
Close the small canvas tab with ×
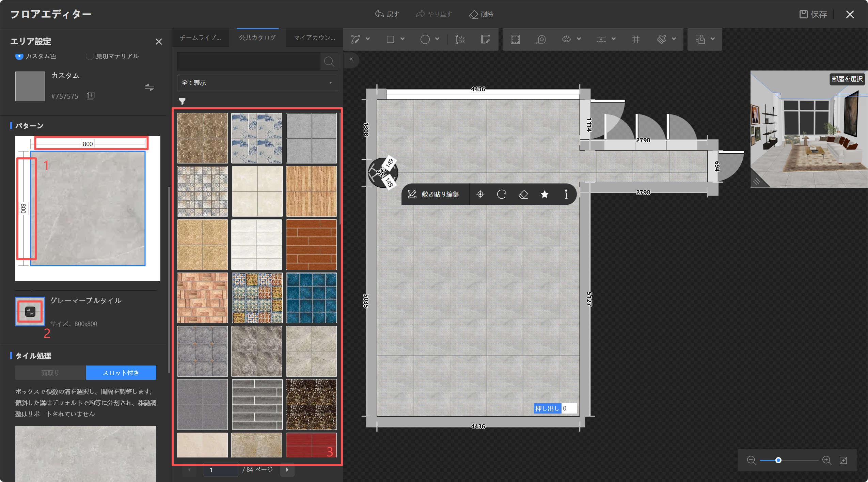(351, 59)
